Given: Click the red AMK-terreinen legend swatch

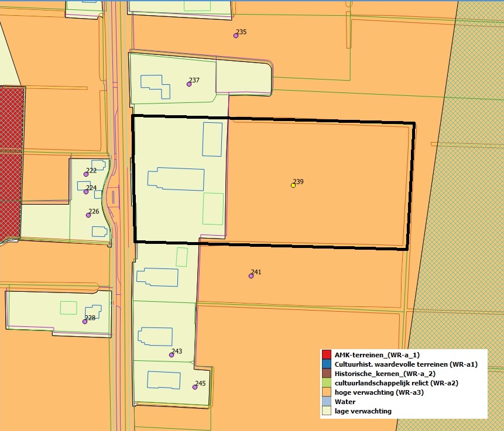Looking at the screenshot, I should 327,354.
